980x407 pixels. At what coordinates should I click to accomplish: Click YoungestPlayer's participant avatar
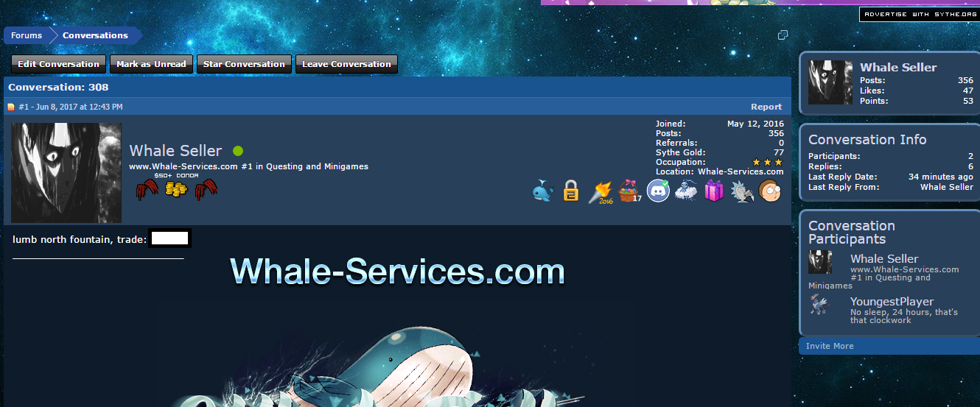[x=820, y=305]
